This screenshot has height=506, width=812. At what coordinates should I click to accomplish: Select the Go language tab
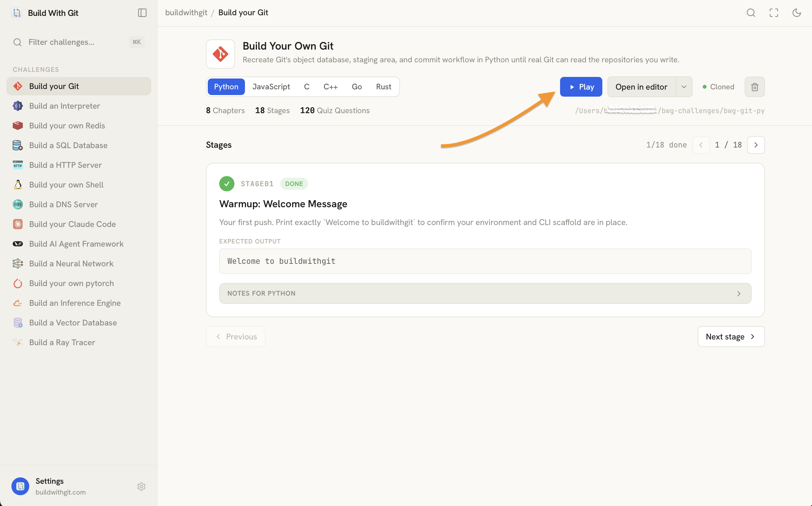point(357,87)
